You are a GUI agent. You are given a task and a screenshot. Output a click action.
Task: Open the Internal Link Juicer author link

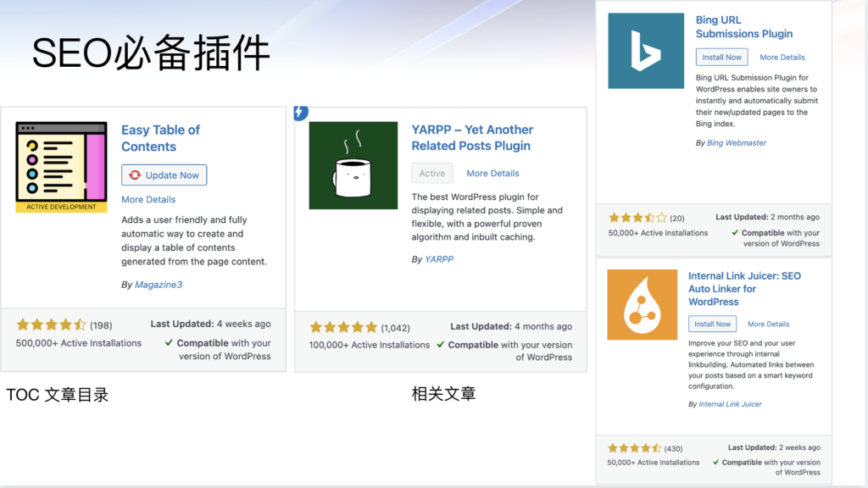pos(730,404)
